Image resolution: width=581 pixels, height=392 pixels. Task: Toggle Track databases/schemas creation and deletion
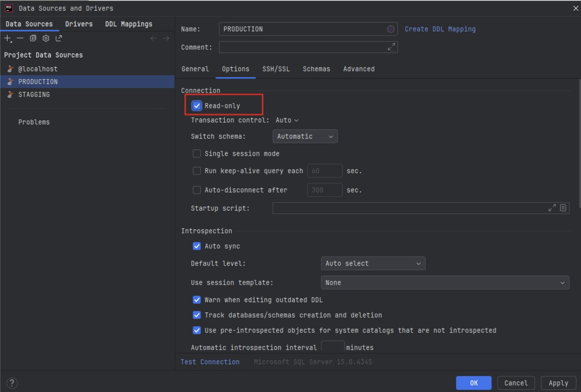point(197,315)
